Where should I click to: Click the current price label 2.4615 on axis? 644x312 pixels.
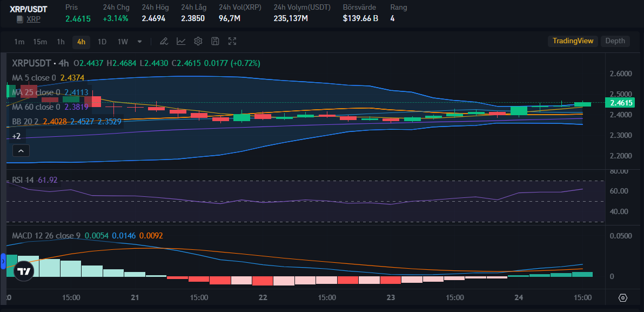(x=620, y=103)
